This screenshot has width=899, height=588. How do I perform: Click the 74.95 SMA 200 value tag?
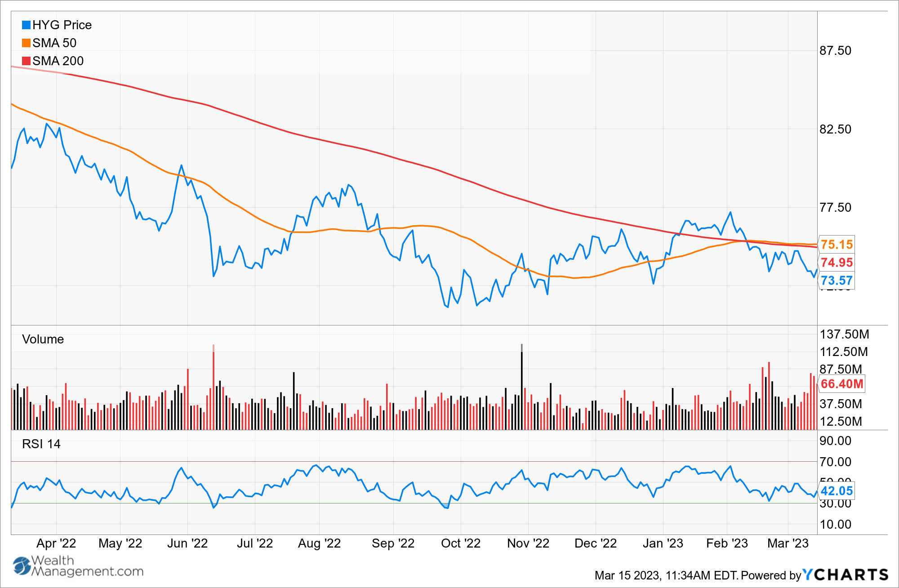[836, 263]
